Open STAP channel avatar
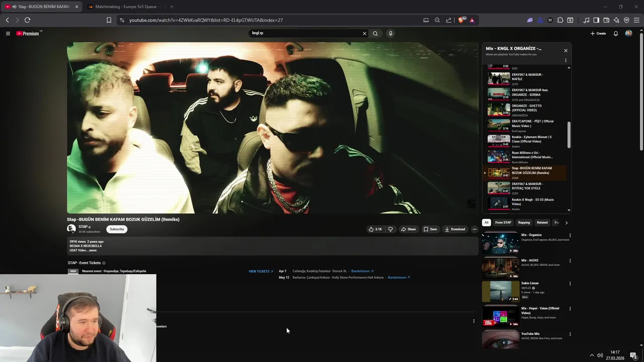Viewport: 644px width, 362px height. point(71,229)
